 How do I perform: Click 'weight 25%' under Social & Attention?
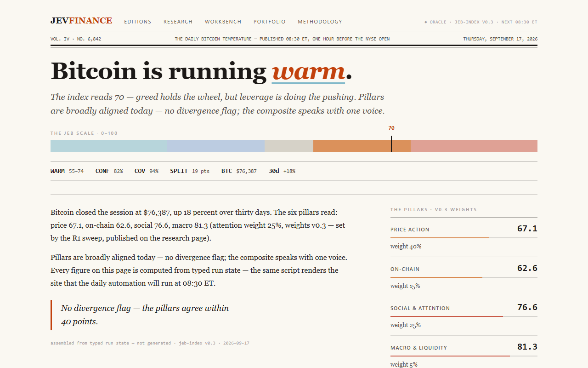tap(406, 325)
